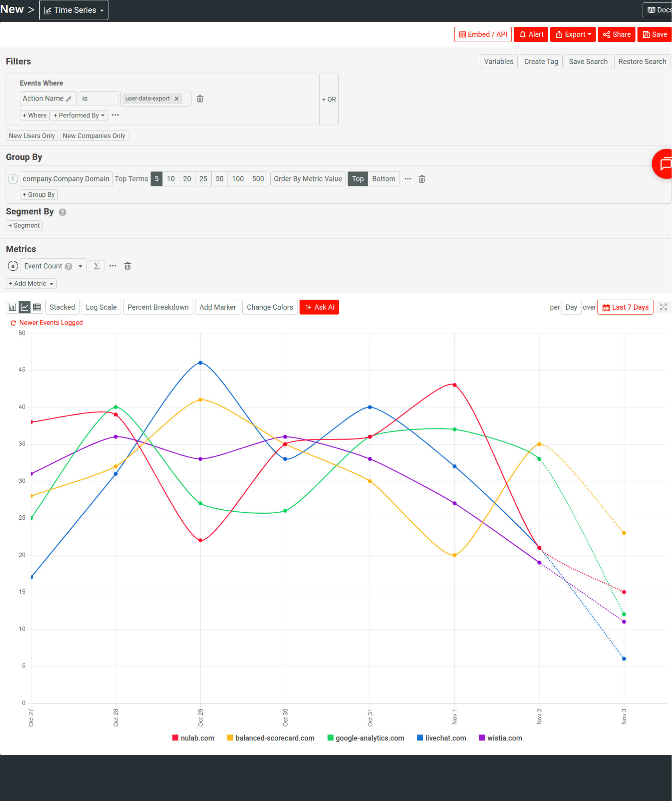Click the Save Search button
This screenshot has width=672, height=801.
588,61
